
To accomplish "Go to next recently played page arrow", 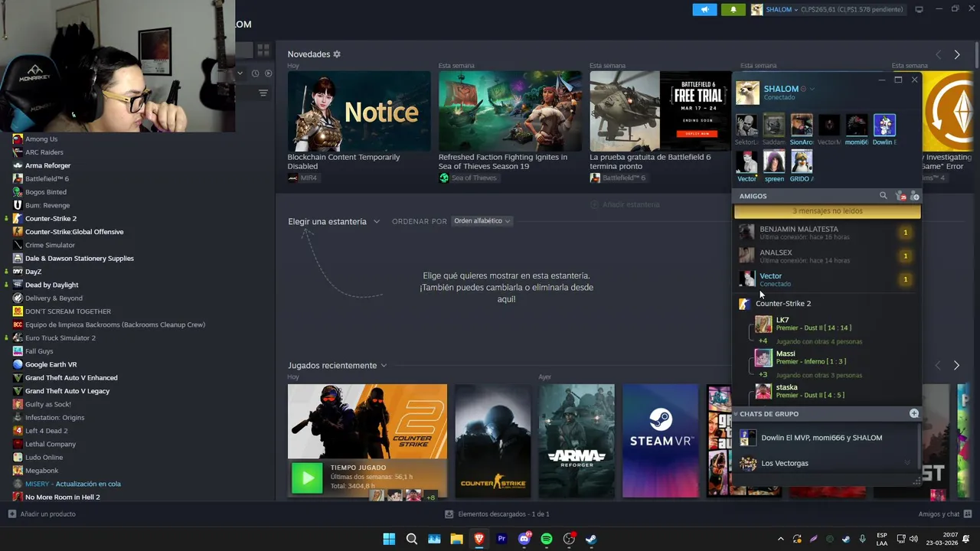I will coord(956,366).
